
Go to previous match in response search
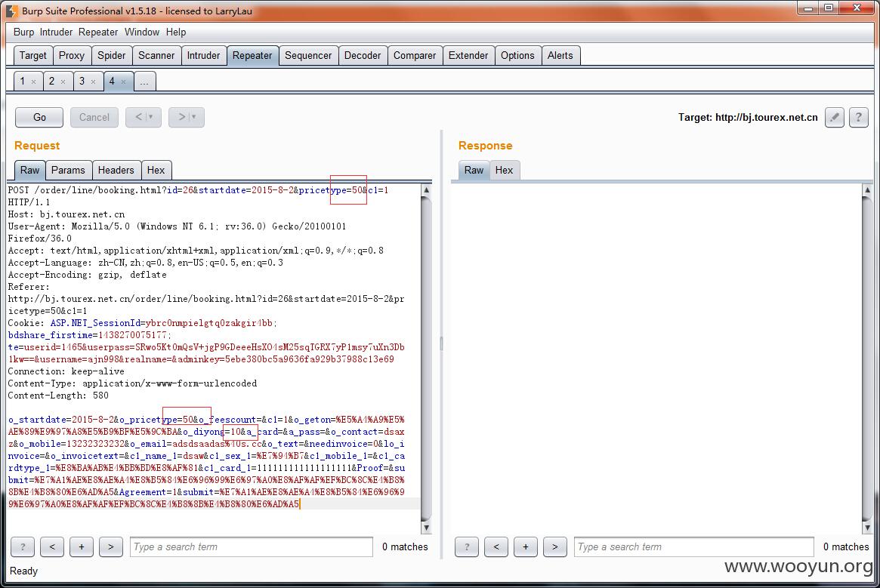pos(496,546)
